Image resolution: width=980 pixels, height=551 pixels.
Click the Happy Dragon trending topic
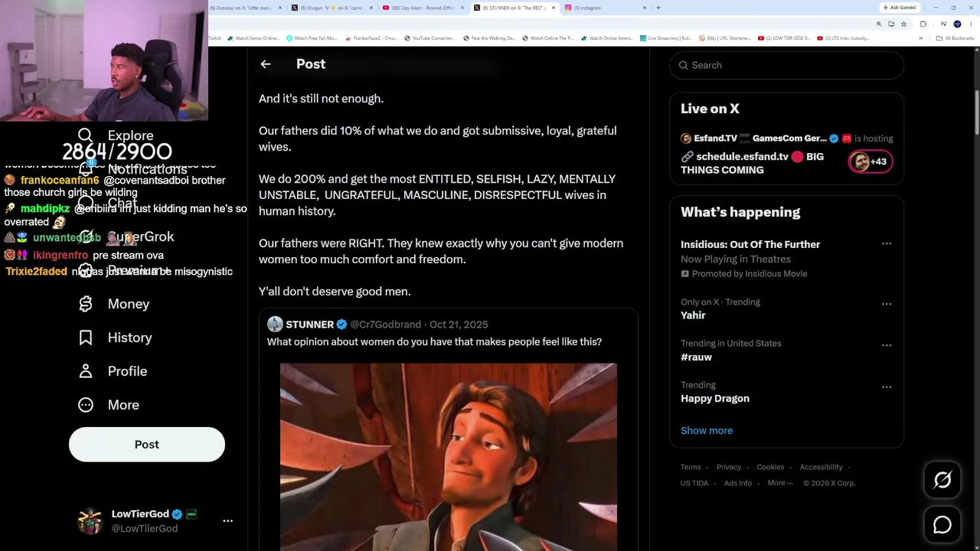click(715, 399)
